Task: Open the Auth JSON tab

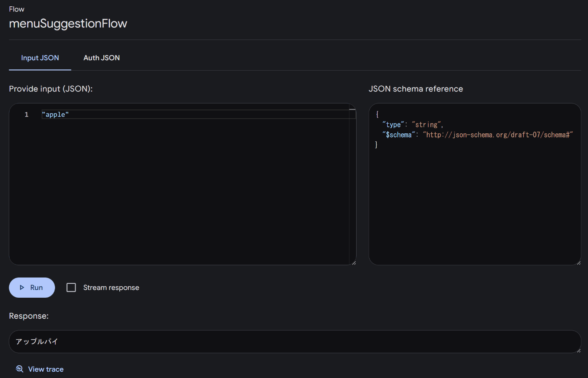Action: (x=102, y=58)
